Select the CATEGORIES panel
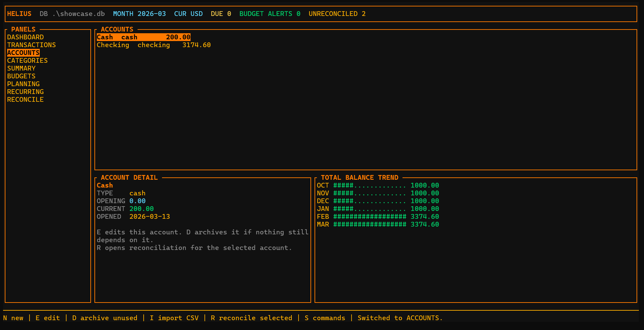This screenshot has width=644, height=330. tap(27, 60)
